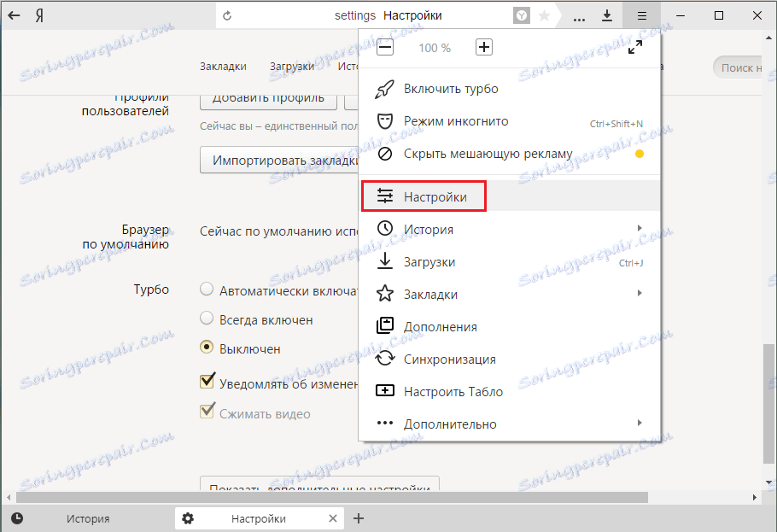This screenshot has width=777, height=532.
Task: Click the 'Добавить профиль' button
Action: [269, 97]
